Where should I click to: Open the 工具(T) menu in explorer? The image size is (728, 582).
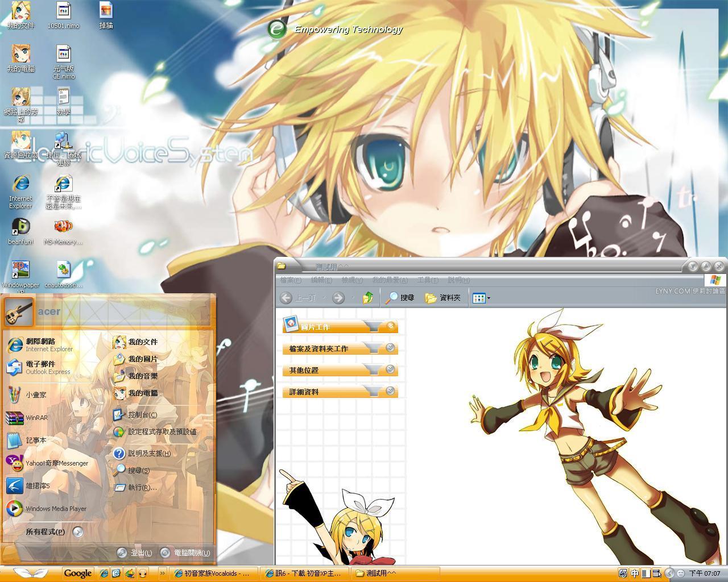point(428,280)
